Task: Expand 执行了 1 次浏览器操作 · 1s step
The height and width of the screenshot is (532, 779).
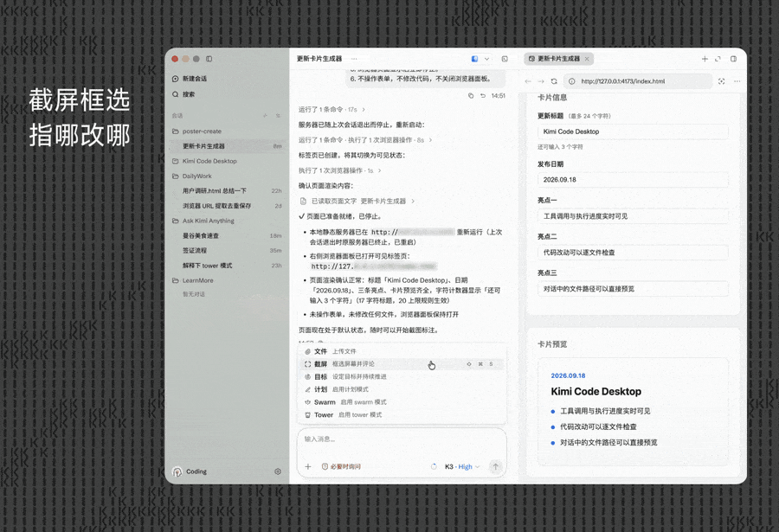Action: 340,170
